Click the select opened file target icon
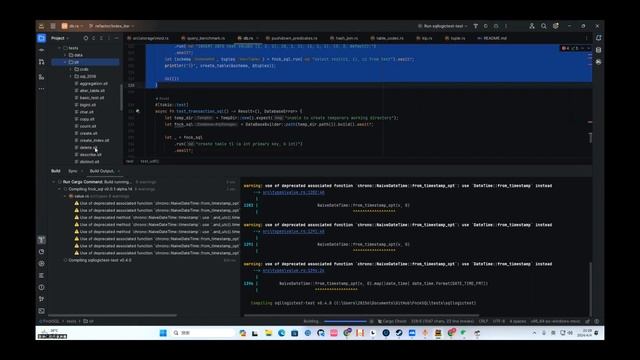 [x=86, y=38]
